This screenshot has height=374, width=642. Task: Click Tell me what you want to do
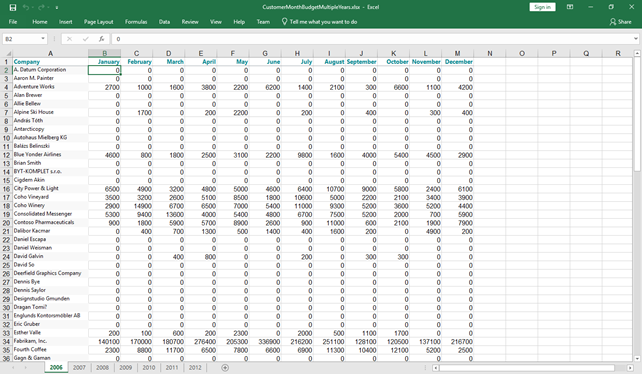click(x=319, y=22)
